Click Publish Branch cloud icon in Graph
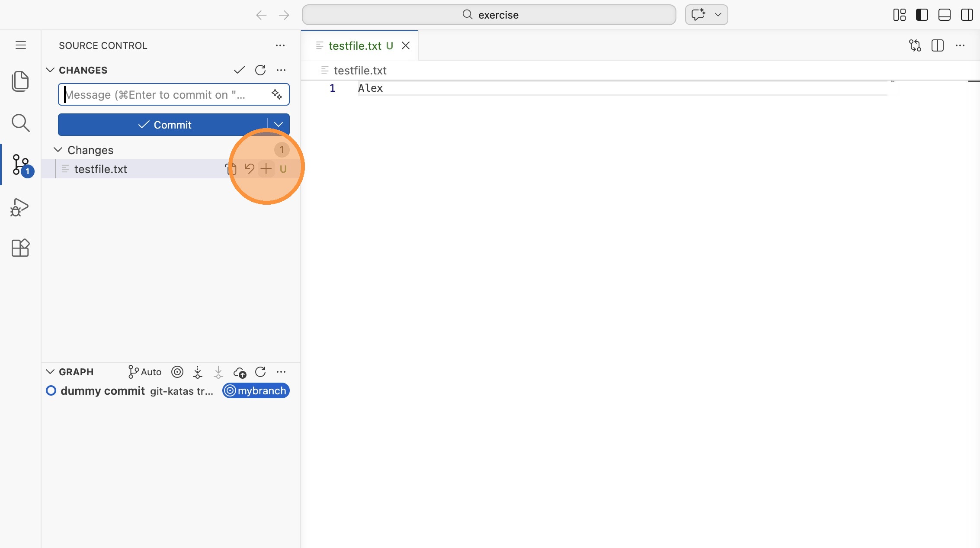980x548 pixels. (240, 372)
